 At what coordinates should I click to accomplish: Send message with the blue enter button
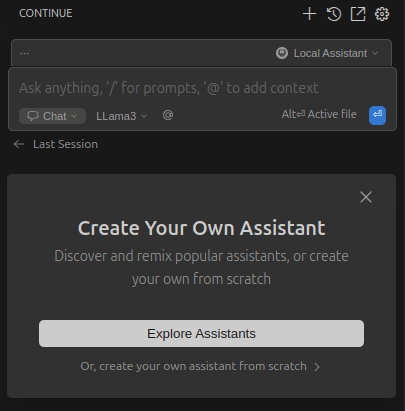[x=377, y=115]
